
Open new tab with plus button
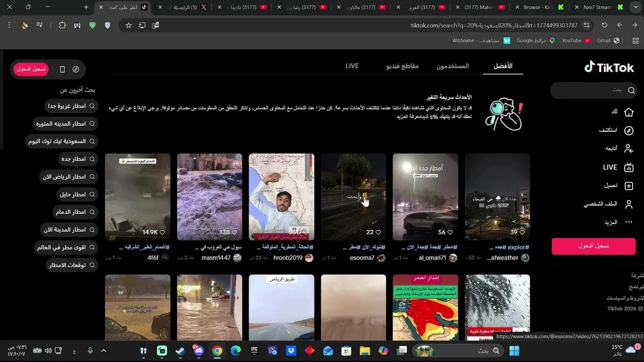tap(86, 7)
